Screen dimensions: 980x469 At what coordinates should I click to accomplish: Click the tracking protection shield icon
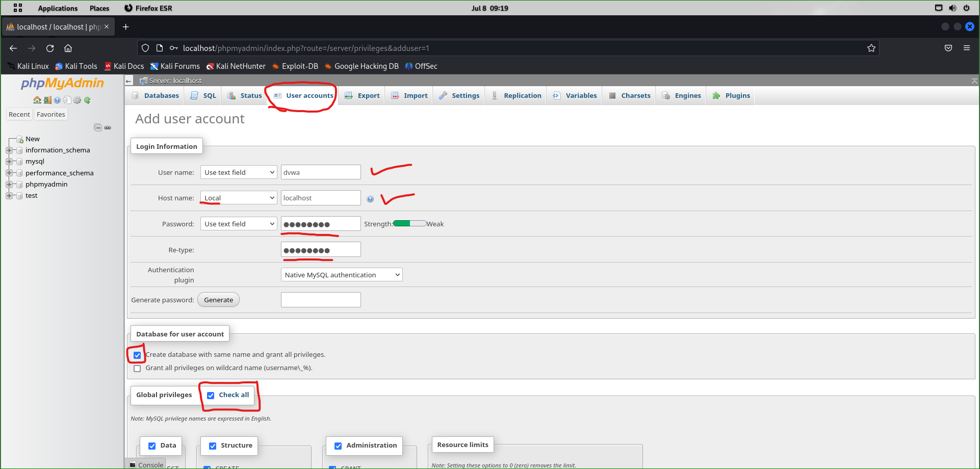click(x=145, y=48)
